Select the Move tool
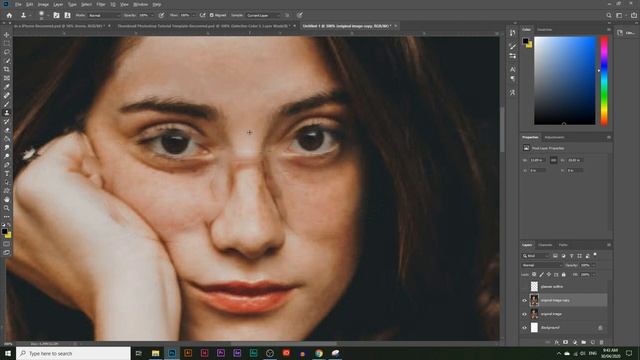This screenshot has width=640, height=360. 7,35
